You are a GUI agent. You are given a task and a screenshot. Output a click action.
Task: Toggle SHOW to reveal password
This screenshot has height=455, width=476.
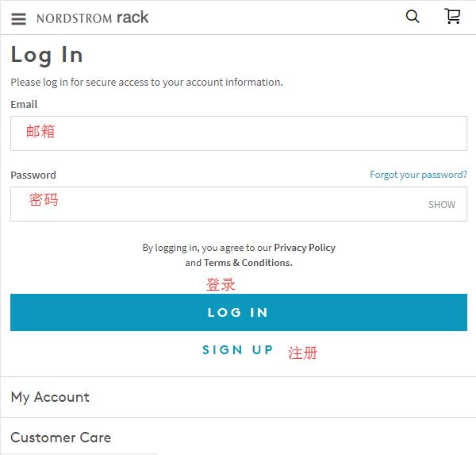click(x=442, y=205)
